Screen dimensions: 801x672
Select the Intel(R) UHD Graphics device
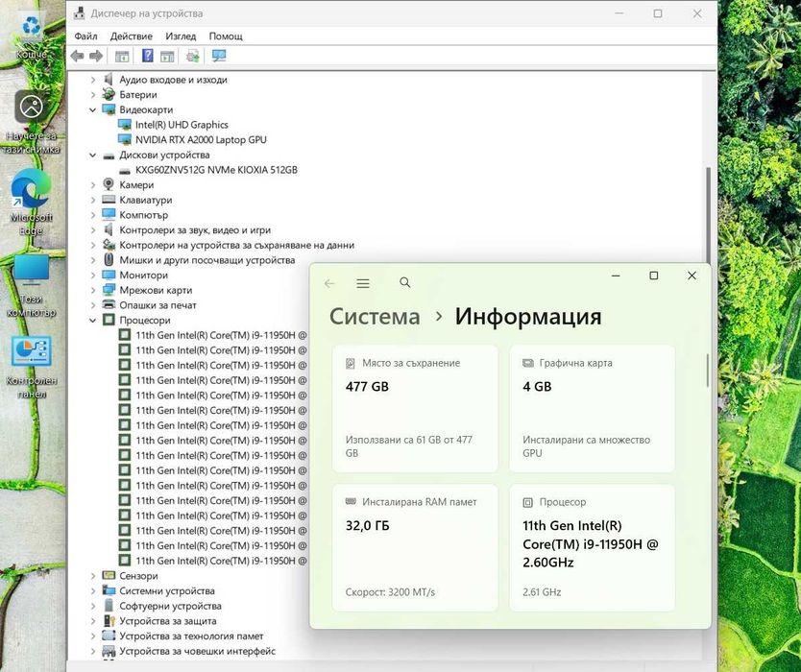point(182,125)
